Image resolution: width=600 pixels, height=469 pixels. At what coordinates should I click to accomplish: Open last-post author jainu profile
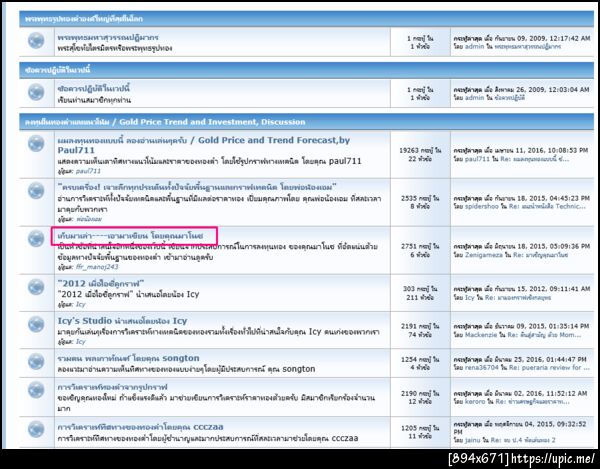tap(472, 440)
